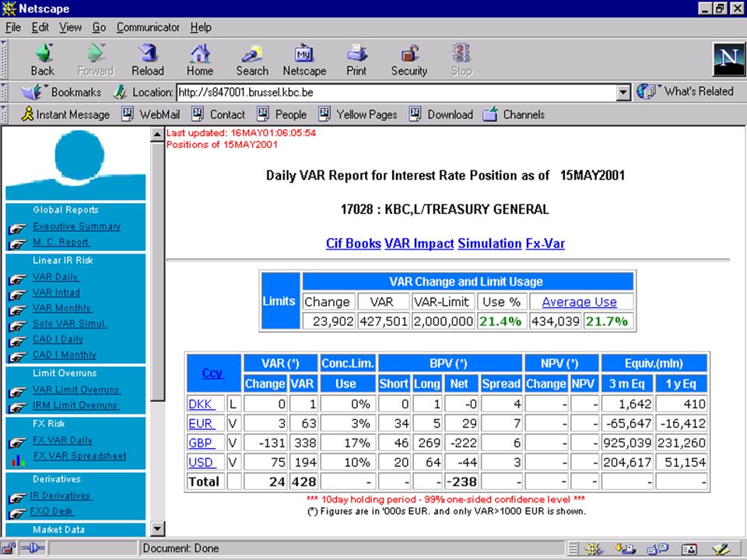Image resolution: width=747 pixels, height=560 pixels.
Task: Open VAR Limit Overruns link
Action: pyautogui.click(x=76, y=390)
